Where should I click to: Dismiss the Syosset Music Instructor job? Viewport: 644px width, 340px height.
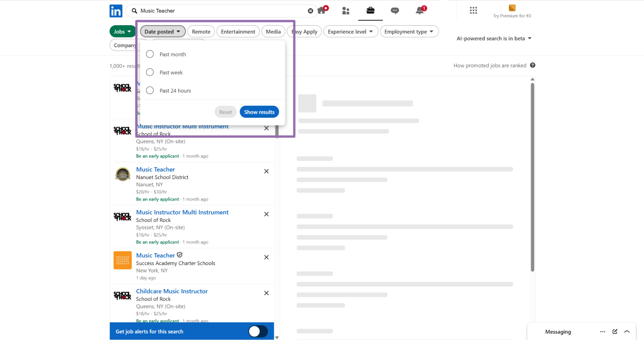(266, 214)
